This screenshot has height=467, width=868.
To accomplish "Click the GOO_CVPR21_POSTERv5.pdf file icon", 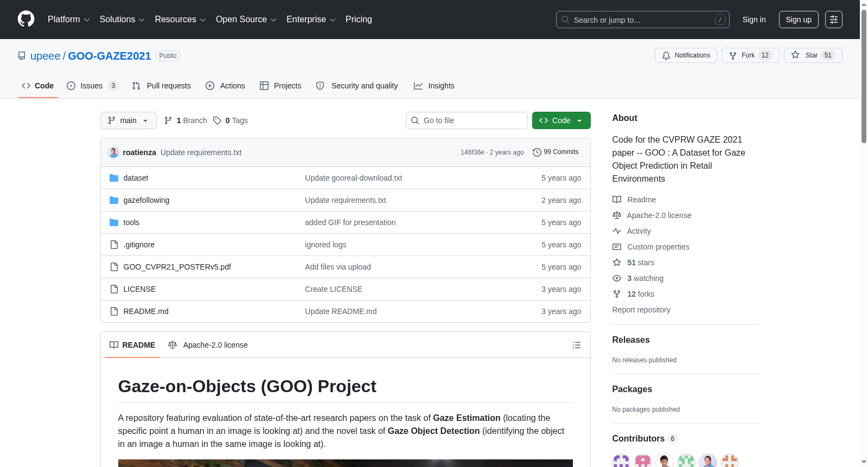I will tap(114, 267).
